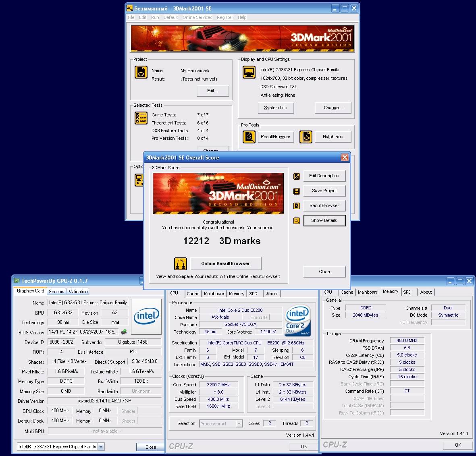Click the 12212 3D marks score text
476x456 pixels.
tap(222, 241)
